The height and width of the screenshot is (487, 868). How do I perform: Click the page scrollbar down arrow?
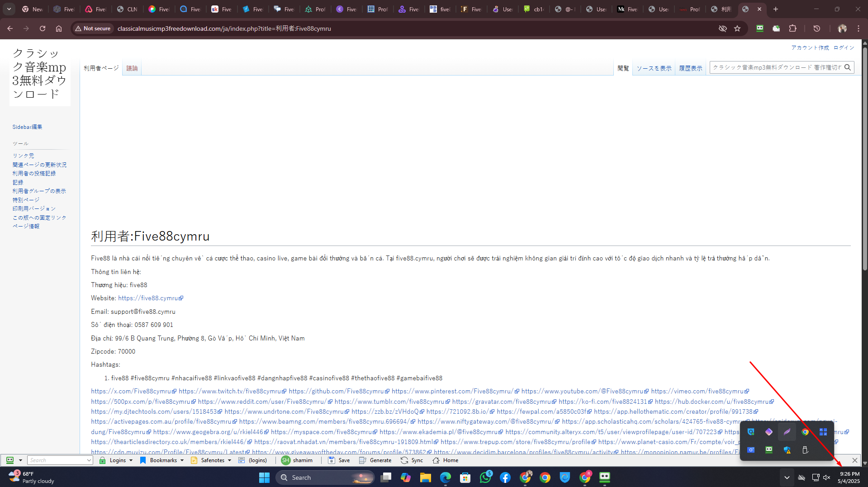pos(865,463)
